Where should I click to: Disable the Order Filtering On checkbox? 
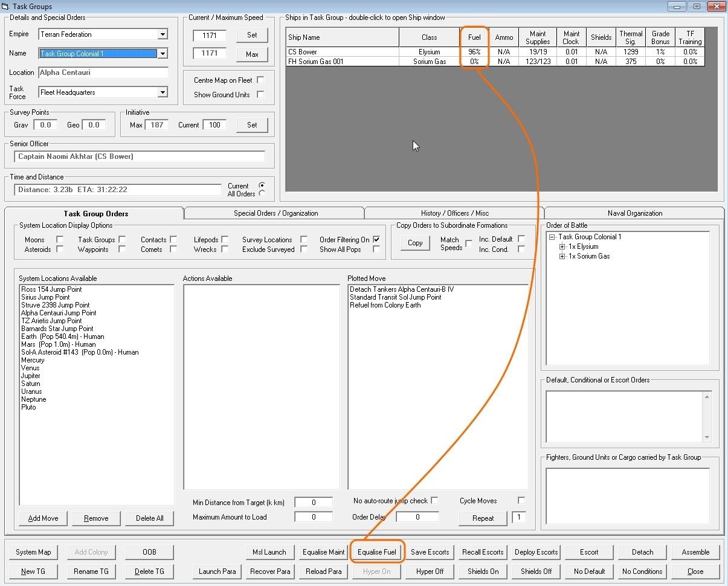376,239
